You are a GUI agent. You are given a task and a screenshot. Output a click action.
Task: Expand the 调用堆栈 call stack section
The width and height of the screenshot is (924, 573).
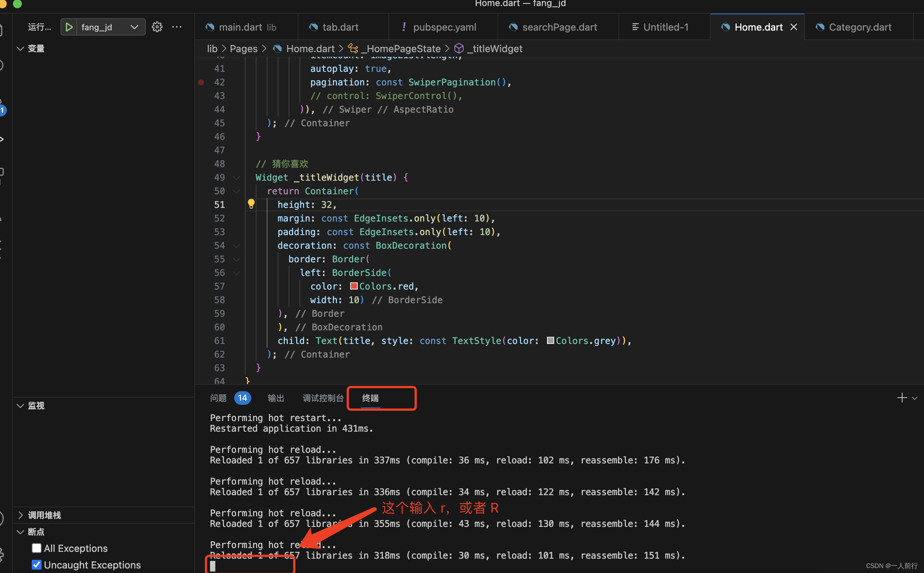coord(20,515)
